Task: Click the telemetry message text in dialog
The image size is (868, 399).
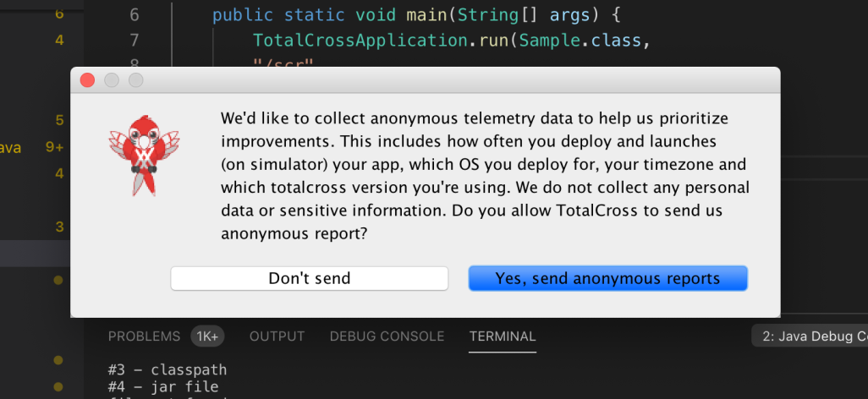Action: pos(485,176)
